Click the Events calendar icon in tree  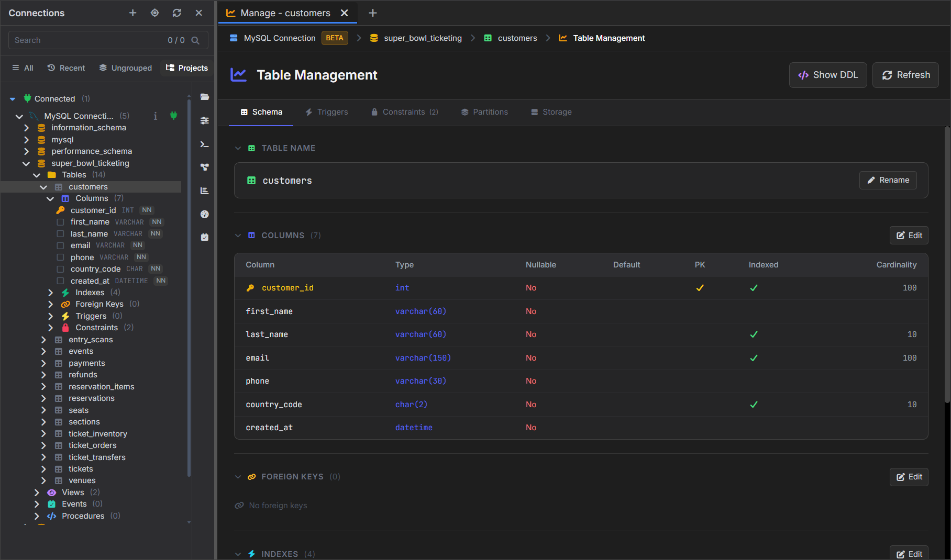click(51, 504)
